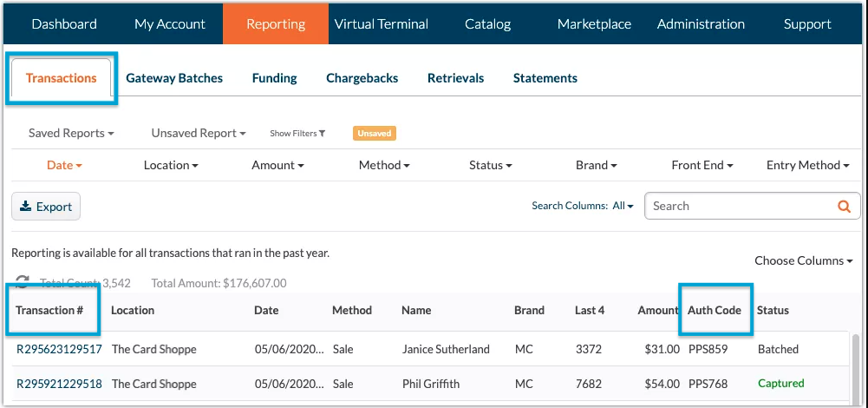This screenshot has width=868, height=408.
Task: Expand the Choose Columns menu
Action: click(x=803, y=260)
